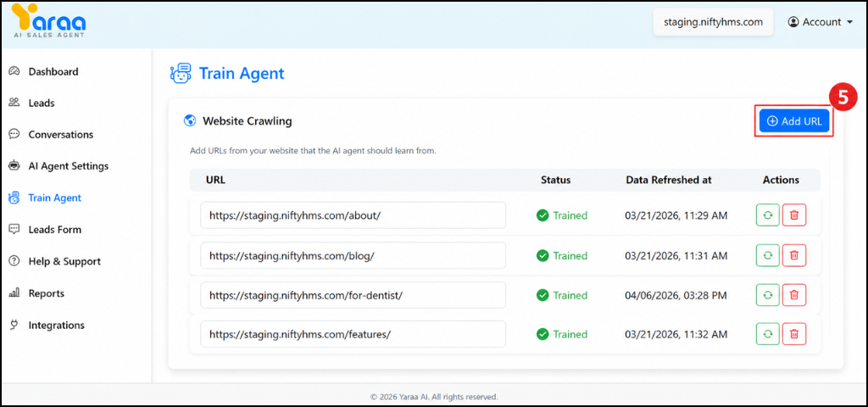Viewport: 868px width, 407px height.
Task: Refresh the /for-dentist/ URL data
Action: (x=767, y=295)
